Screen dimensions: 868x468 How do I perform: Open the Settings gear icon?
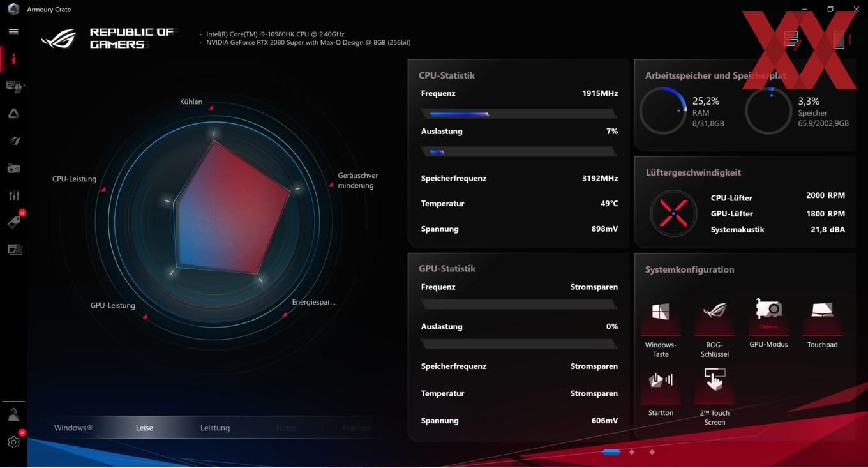(x=13, y=442)
